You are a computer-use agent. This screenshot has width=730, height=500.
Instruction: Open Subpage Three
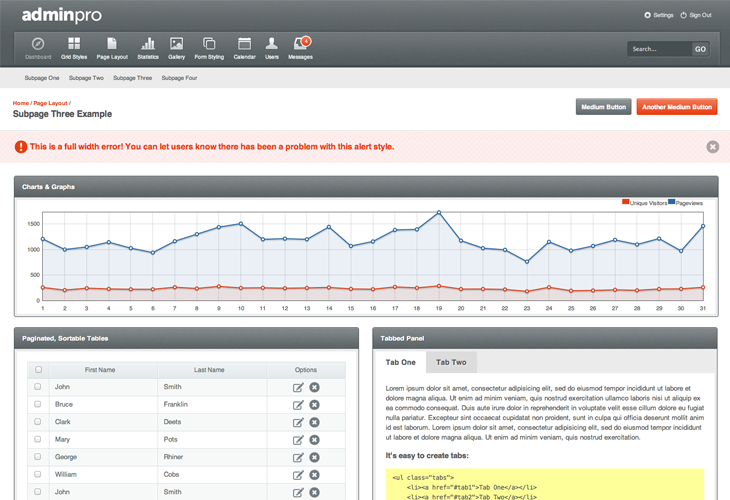coord(133,78)
